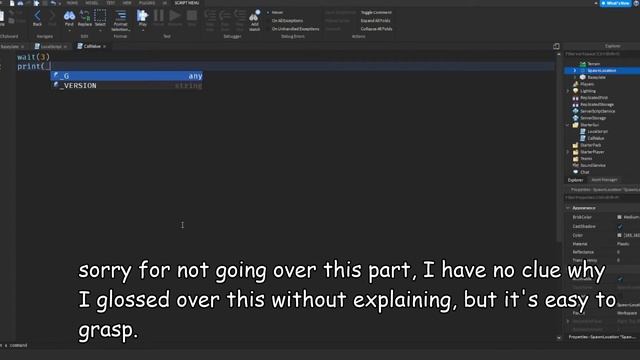Open the Model ribbon tab
This screenshot has width=640, height=360.
[x=91, y=3]
